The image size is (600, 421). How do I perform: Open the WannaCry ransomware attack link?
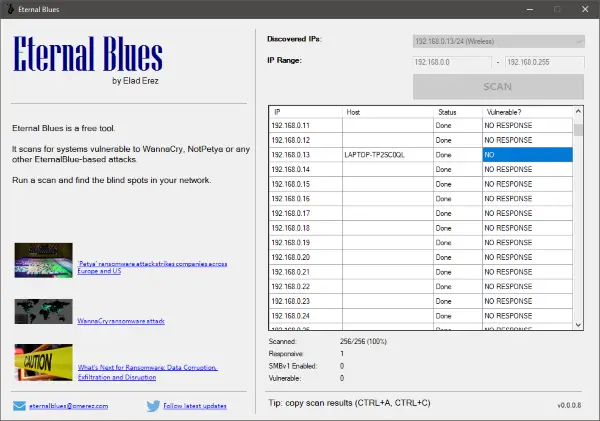pyautogui.click(x=121, y=321)
